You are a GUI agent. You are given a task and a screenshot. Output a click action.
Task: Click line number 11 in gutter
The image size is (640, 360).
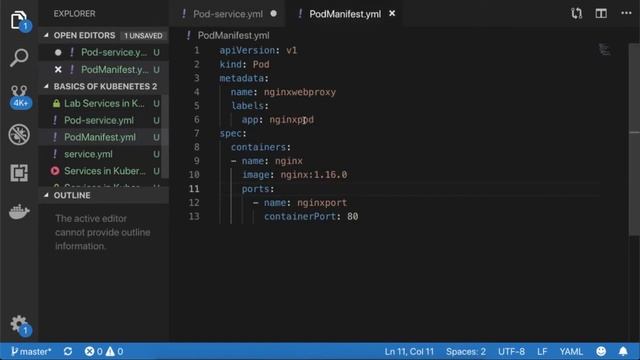[x=194, y=189]
